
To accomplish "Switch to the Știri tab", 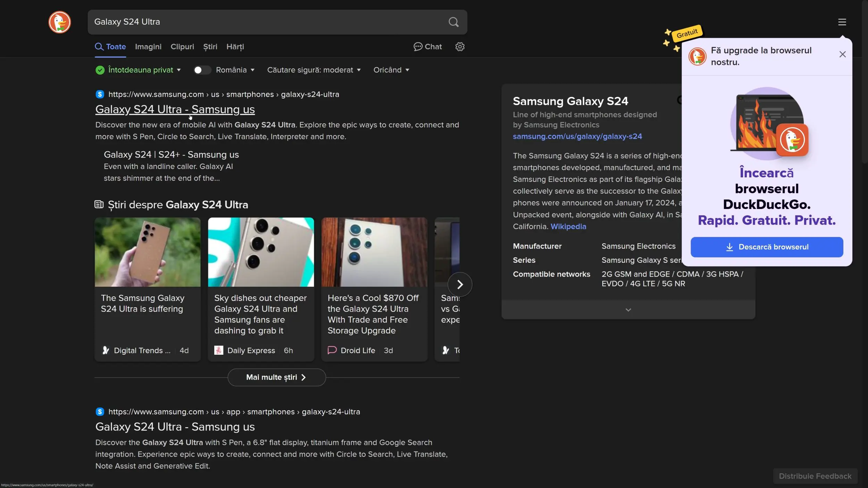I will pyautogui.click(x=210, y=47).
